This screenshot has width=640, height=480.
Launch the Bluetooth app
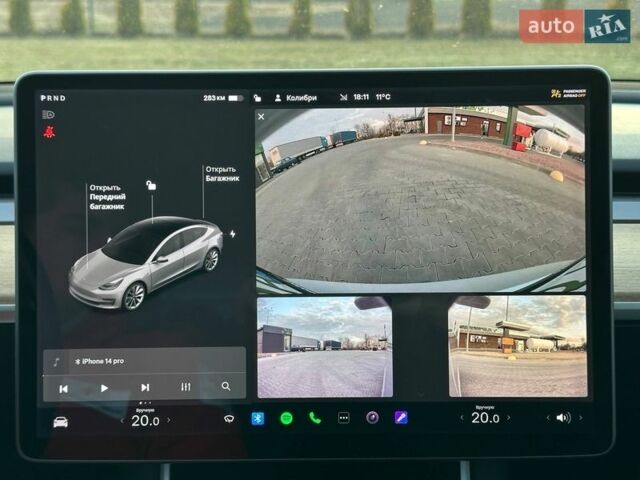pyautogui.click(x=257, y=418)
